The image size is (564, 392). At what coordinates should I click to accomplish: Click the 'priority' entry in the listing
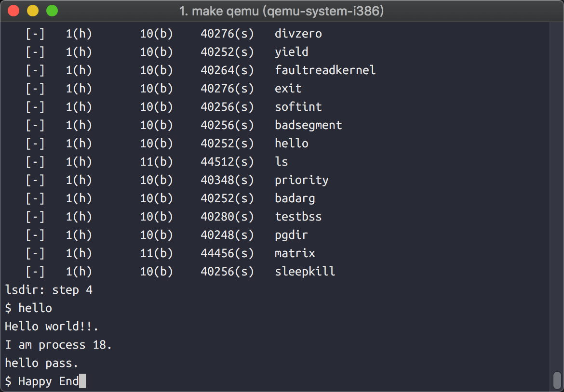(x=301, y=180)
